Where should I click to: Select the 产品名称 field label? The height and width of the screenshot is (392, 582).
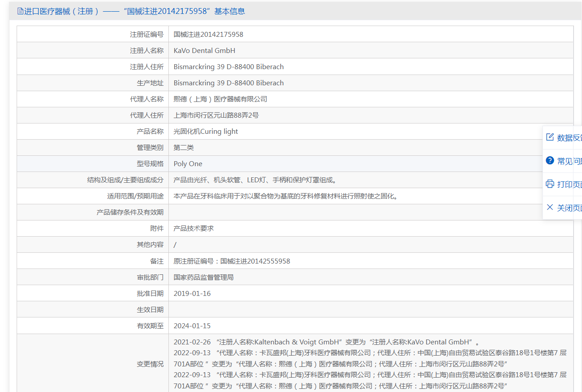150,131
